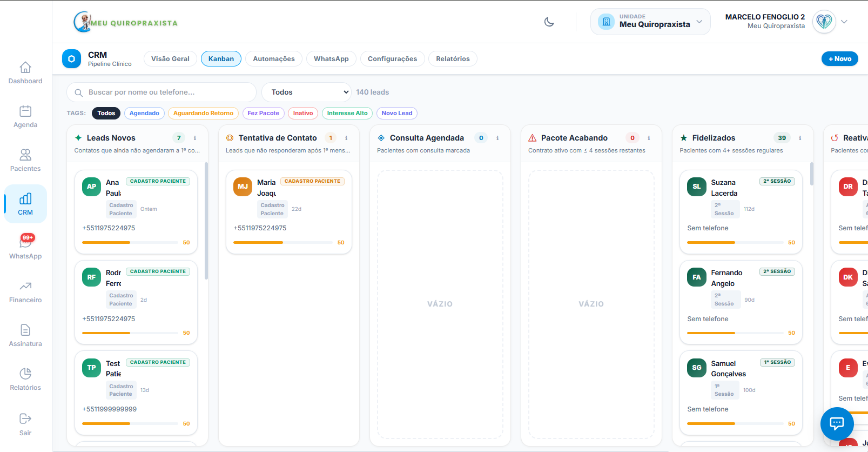The height and width of the screenshot is (452, 868).
Task: Switch to Visão Geral tab
Action: tap(170, 59)
